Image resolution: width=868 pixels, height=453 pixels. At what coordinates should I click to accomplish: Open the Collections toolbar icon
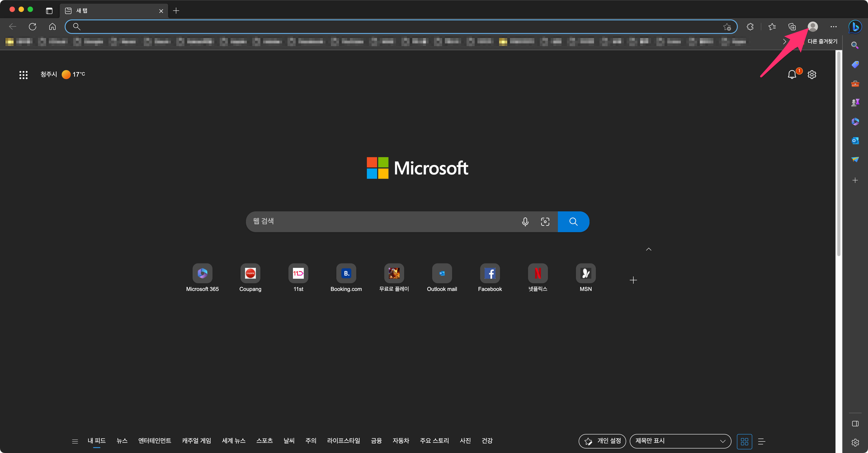[792, 27]
